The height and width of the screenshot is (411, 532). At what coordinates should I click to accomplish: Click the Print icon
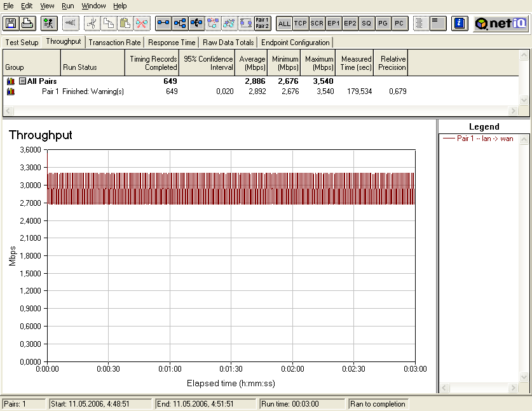click(x=27, y=24)
